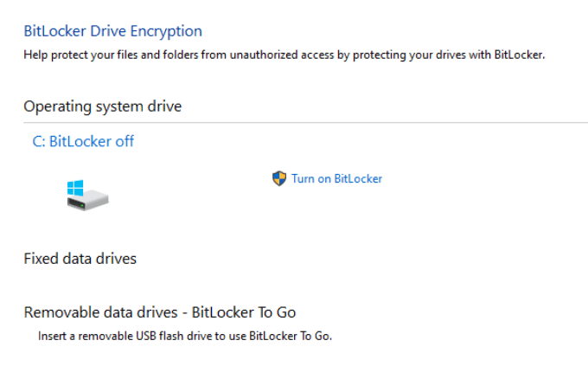This screenshot has height=379, width=588.
Task: Select the Fixed data drives heading
Action: (x=80, y=258)
